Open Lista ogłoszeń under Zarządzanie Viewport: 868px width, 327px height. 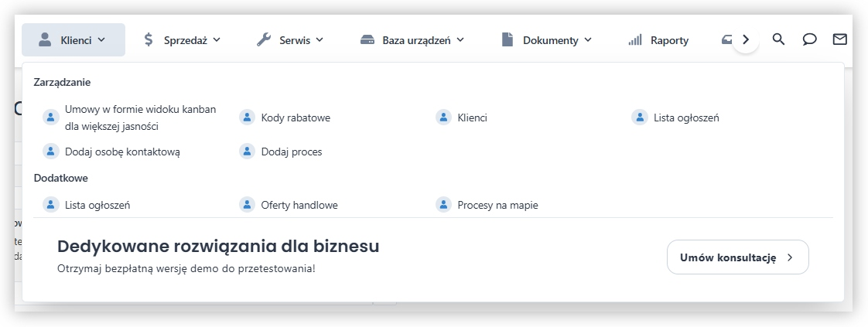[x=686, y=118]
